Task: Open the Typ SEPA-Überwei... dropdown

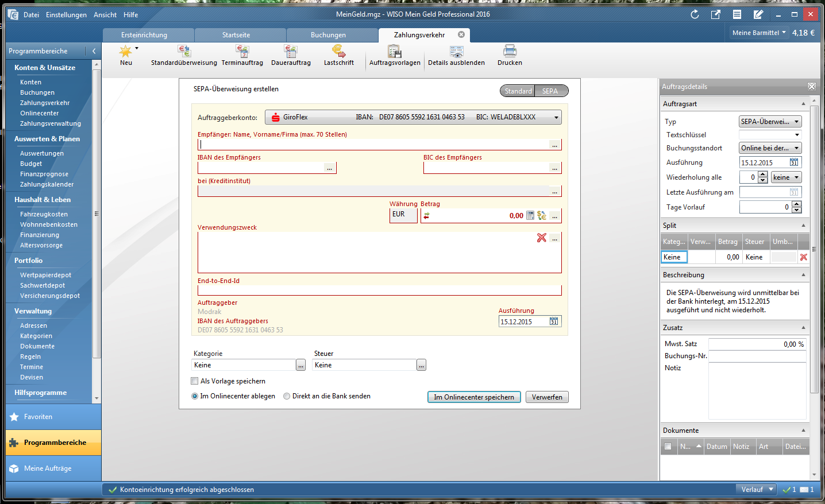Action: click(770, 122)
